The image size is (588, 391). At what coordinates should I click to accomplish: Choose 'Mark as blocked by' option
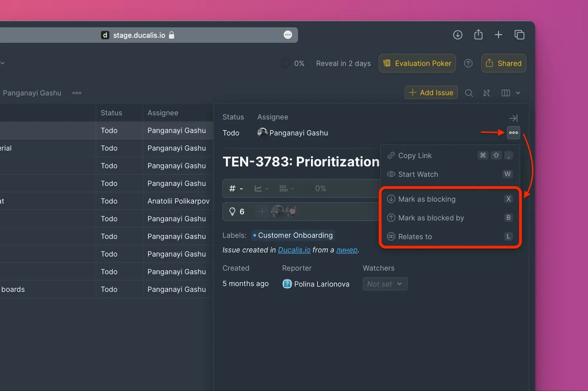click(431, 218)
